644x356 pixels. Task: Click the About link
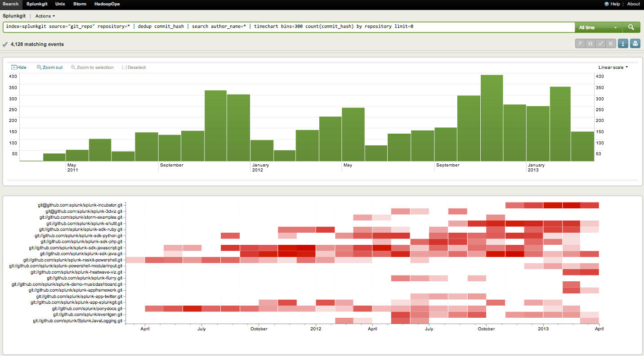634,4
